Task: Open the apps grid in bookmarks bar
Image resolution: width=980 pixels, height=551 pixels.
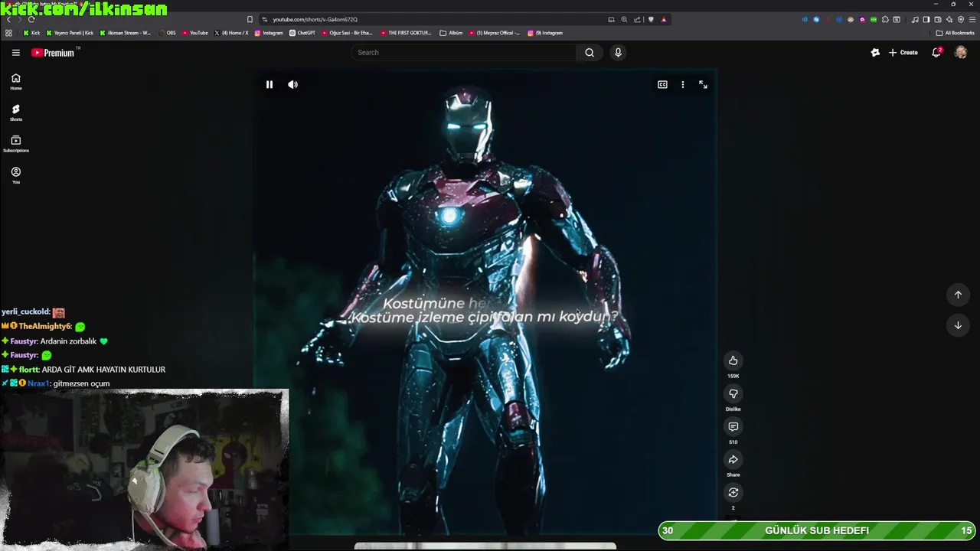Action: coord(8,33)
